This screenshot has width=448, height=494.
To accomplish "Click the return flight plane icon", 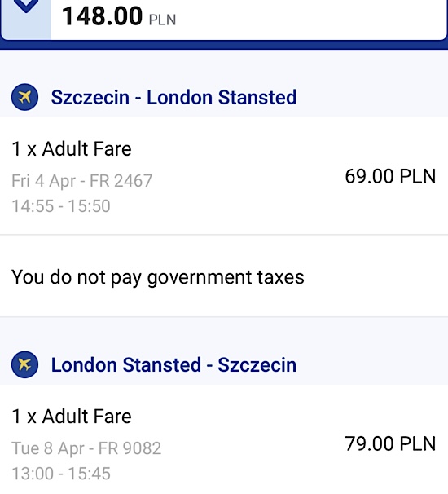I will click(24, 364).
